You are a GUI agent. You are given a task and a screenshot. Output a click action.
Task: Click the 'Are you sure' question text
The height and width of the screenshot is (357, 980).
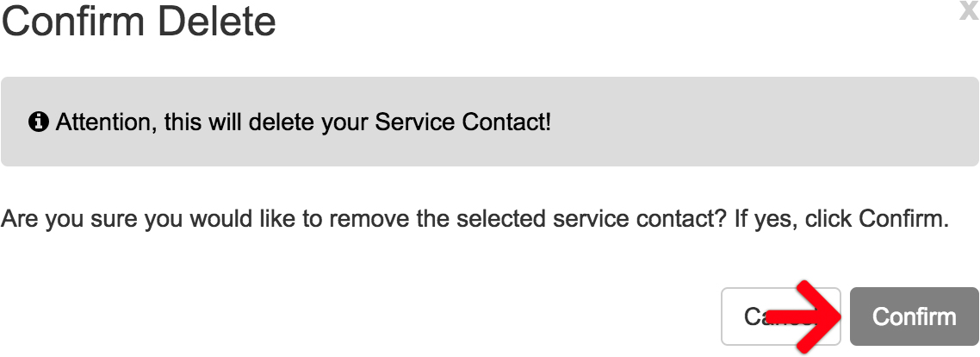[475, 219]
